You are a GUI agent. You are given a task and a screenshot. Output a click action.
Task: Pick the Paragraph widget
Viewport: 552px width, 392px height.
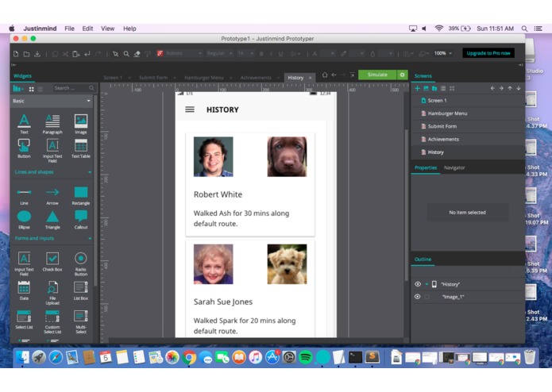point(52,124)
